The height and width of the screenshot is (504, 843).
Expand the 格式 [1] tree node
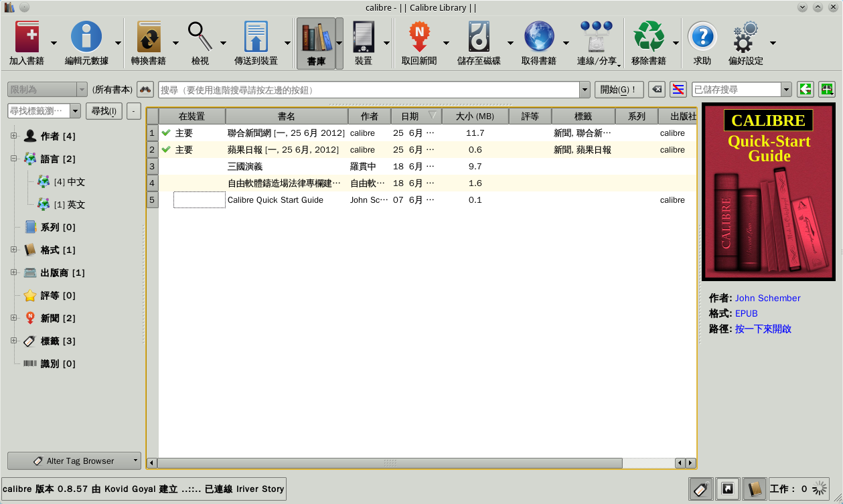[13, 250]
